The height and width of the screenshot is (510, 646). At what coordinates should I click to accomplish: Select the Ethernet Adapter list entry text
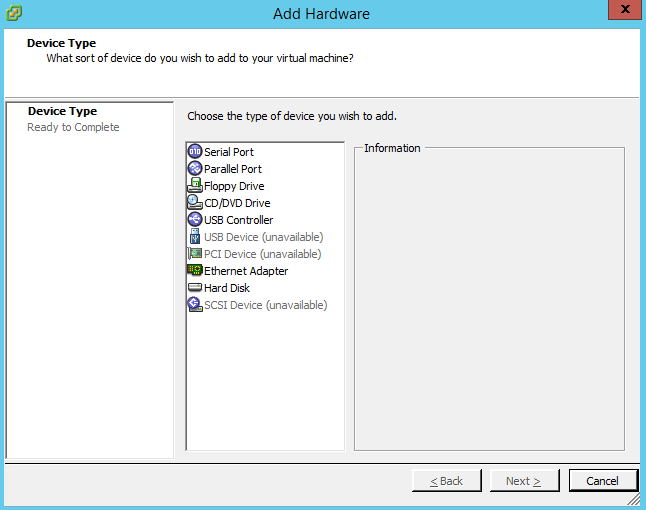pyautogui.click(x=246, y=271)
